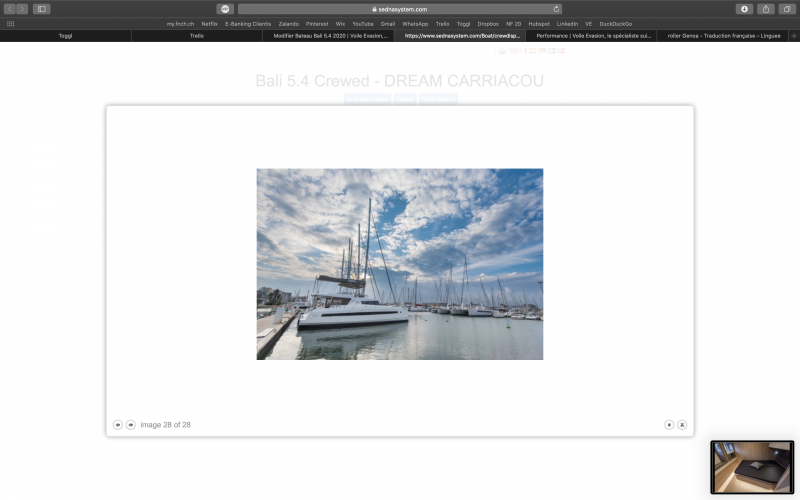Open the Downloads toolbar button
Viewport: 800px width, 500px height.
(744, 9)
